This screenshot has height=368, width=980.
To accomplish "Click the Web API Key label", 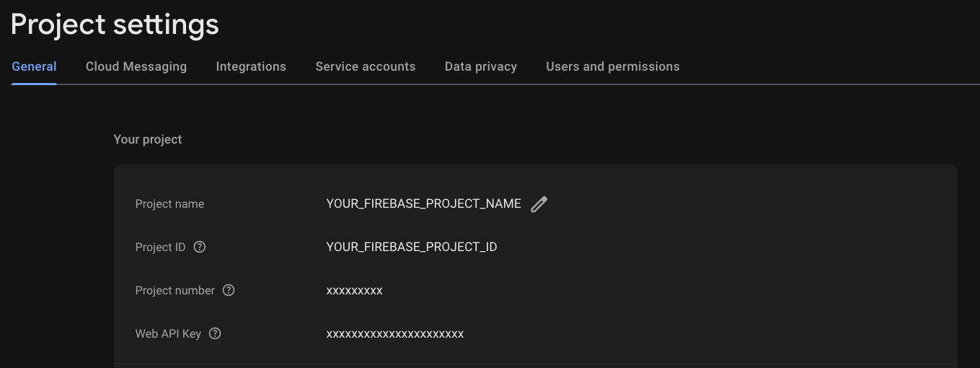I will click(x=168, y=333).
